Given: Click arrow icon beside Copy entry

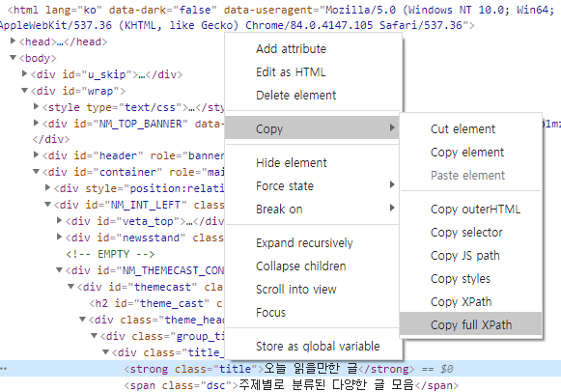Looking at the screenshot, I should (392, 127).
